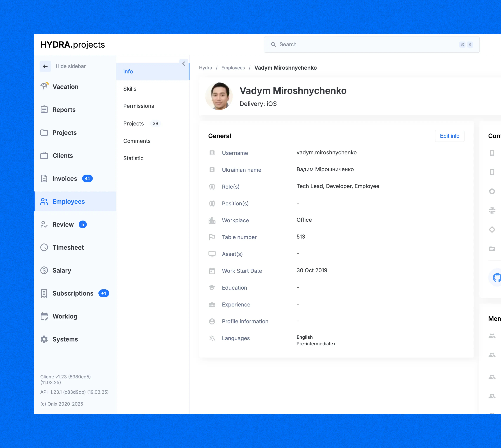Click Hydra breadcrumb link
This screenshot has width=501, height=448.
point(205,68)
